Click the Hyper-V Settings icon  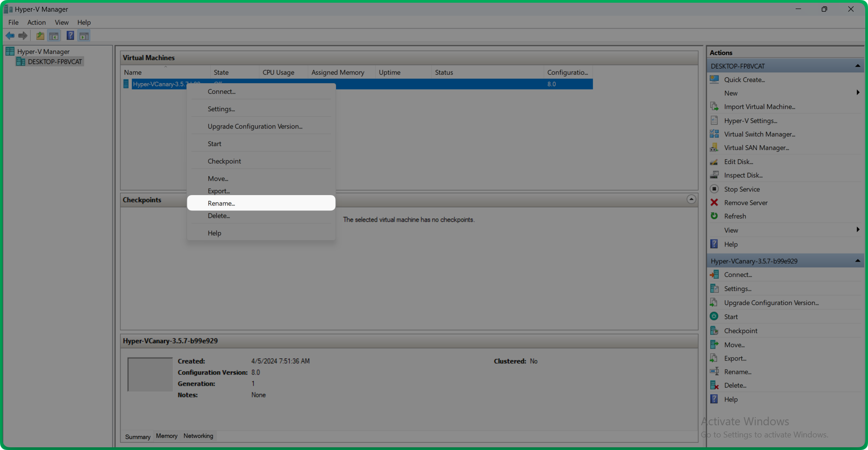click(714, 120)
